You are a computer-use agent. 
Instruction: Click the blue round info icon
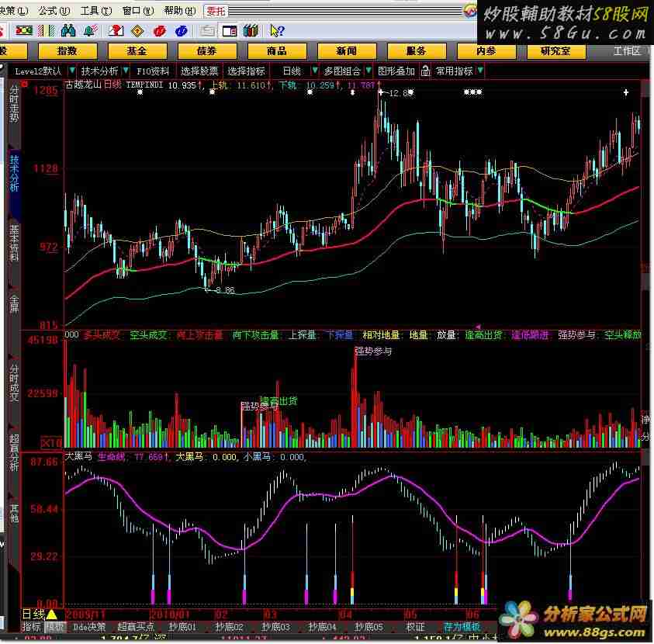(x=181, y=31)
